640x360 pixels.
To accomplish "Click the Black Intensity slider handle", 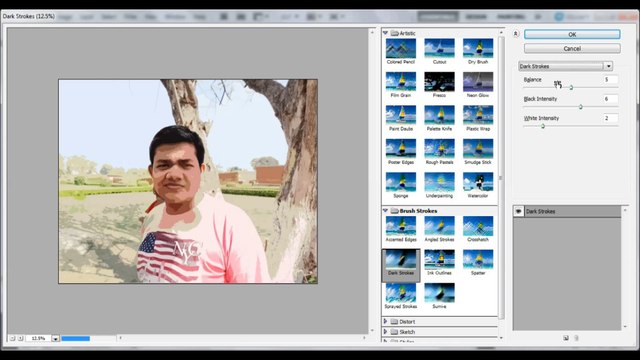I will coord(580,107).
